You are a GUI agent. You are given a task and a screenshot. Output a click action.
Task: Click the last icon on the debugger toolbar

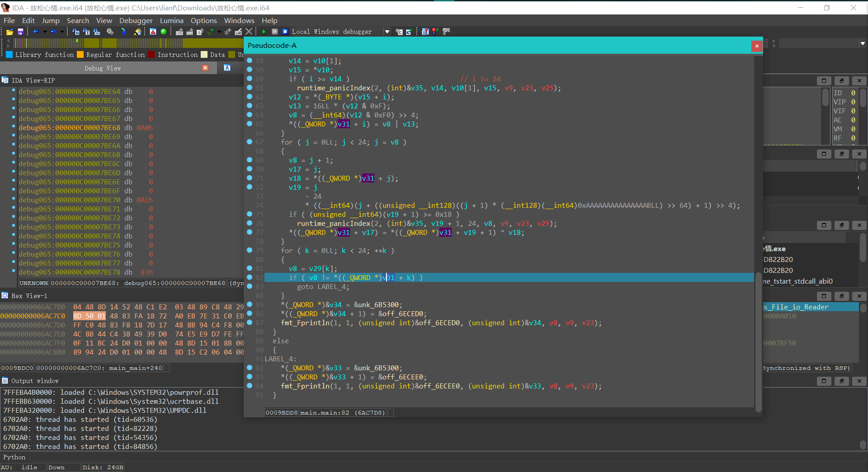click(446, 32)
